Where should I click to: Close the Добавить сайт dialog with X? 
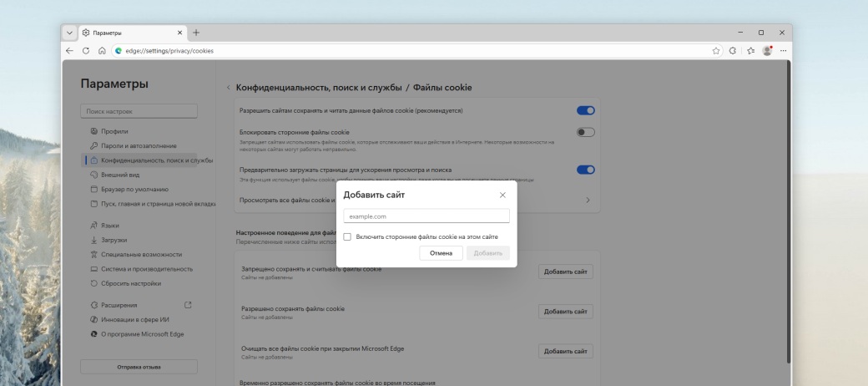(502, 195)
